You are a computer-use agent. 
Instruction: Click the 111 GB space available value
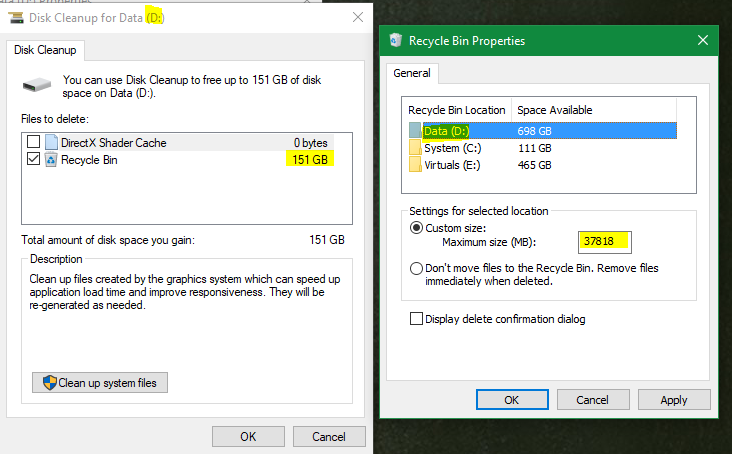[x=535, y=148]
